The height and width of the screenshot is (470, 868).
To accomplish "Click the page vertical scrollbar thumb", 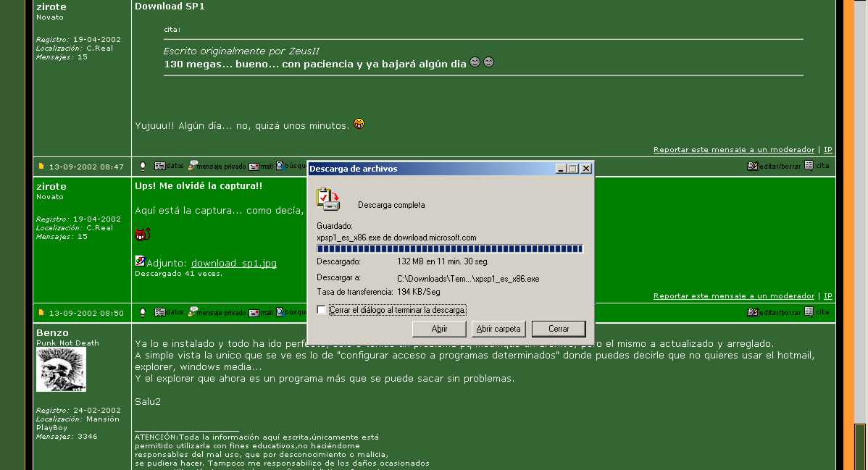I will click(859, 446).
